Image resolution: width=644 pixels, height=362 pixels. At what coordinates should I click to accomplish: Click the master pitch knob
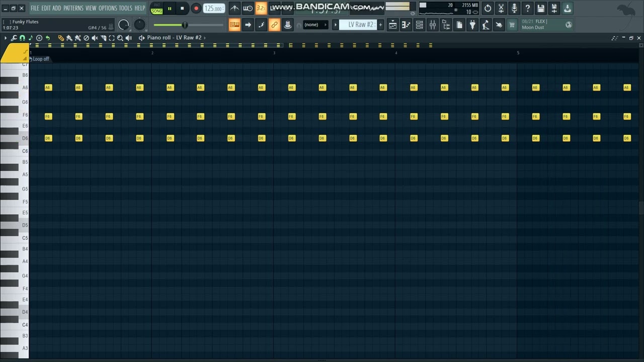tap(140, 25)
